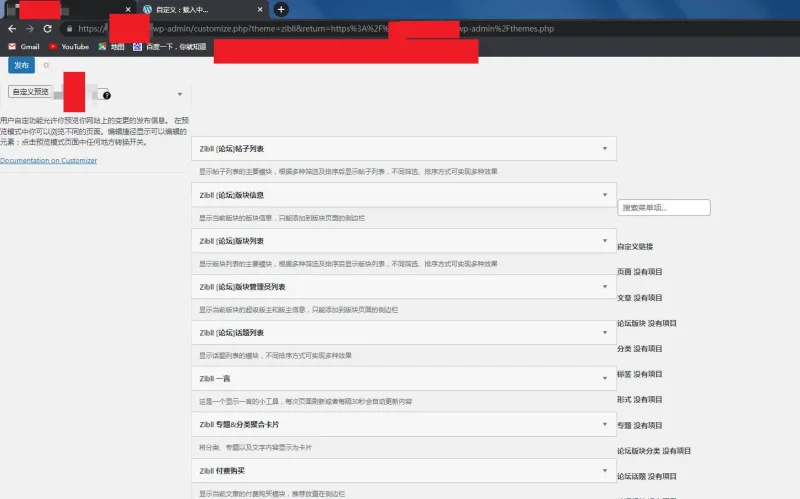This screenshot has width=800, height=499.
Task: Open the YouTube bookmark
Action: click(x=69, y=46)
